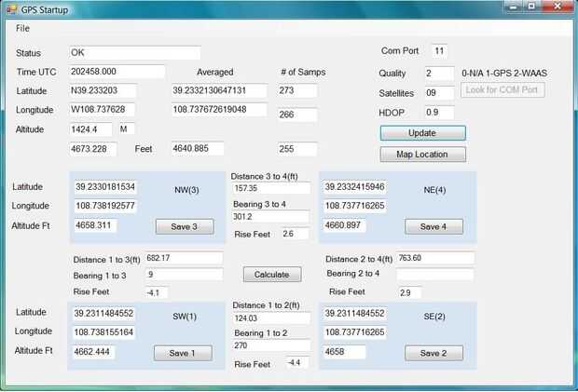Click SW(1) longitude field 108.738155164

click(x=104, y=332)
